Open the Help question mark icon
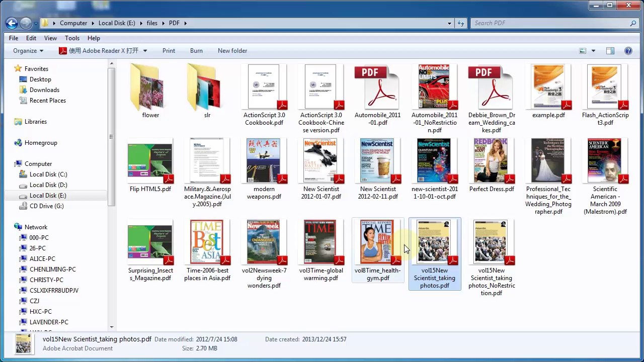 (x=628, y=51)
